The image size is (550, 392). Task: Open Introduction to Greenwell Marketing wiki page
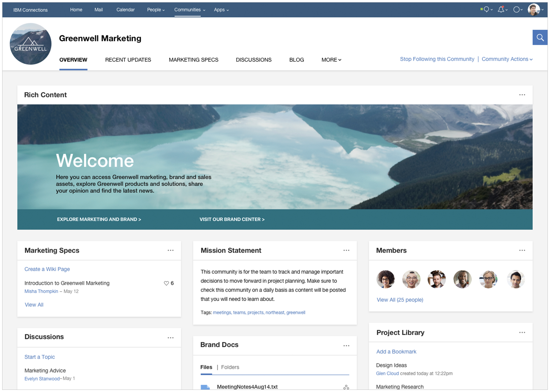[67, 283]
